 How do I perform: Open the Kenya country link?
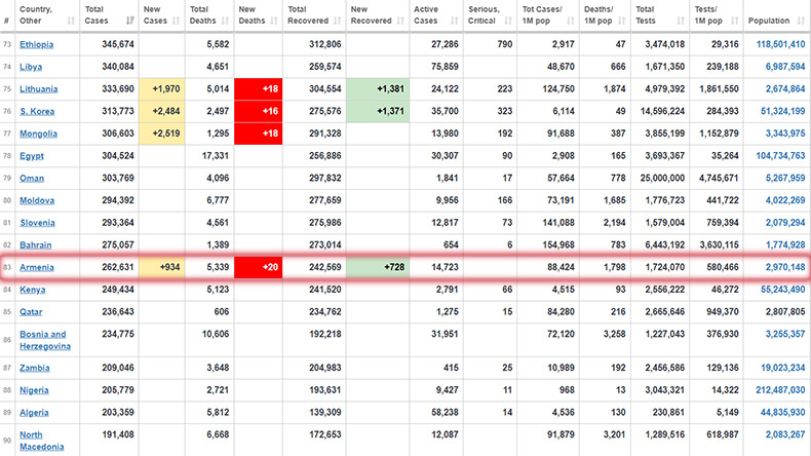pyautogui.click(x=32, y=290)
